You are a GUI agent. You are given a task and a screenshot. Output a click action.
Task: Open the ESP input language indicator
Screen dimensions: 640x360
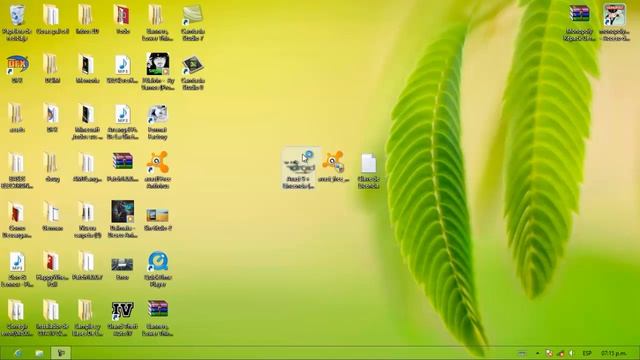587,353
